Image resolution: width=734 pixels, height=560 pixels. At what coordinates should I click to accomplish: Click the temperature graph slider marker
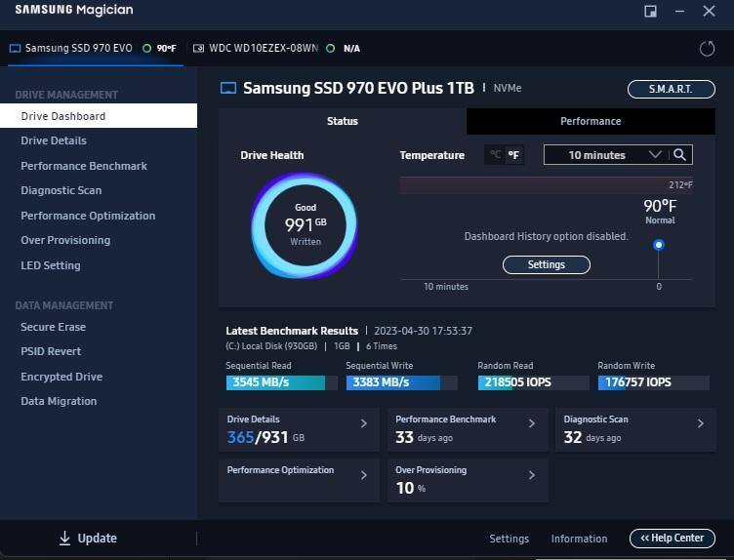(x=659, y=245)
